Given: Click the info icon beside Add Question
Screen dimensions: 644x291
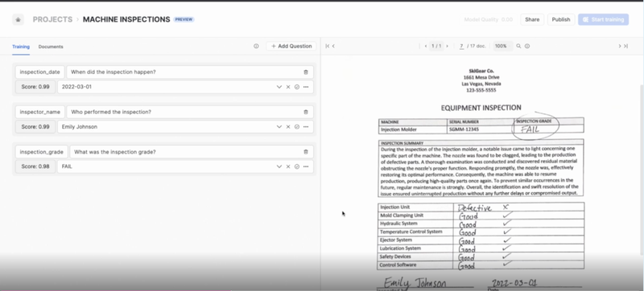Looking at the screenshot, I should click(256, 47).
